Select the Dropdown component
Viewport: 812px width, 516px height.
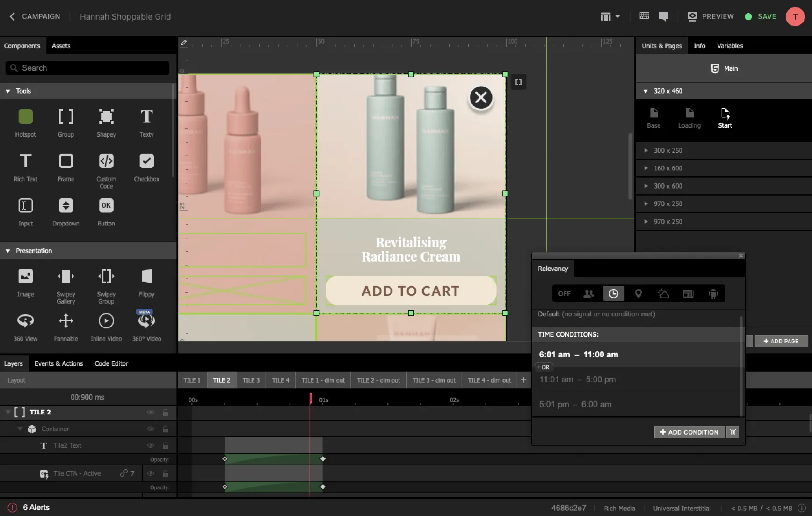click(66, 211)
